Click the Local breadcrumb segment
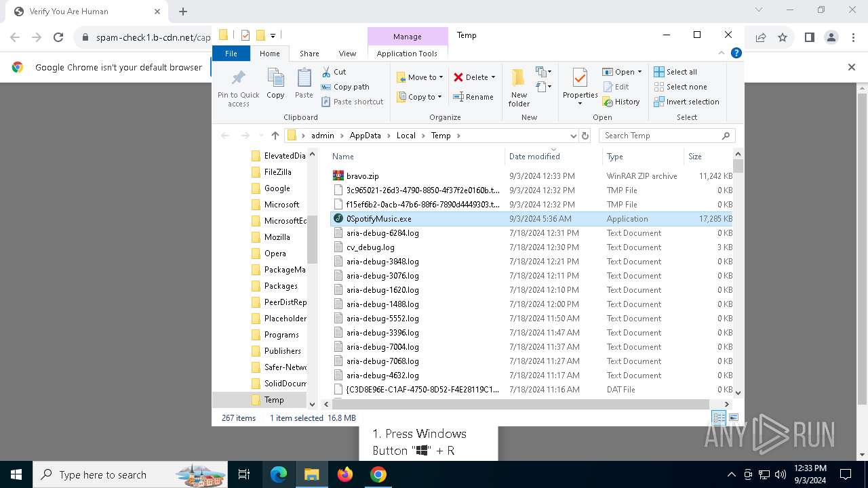Screen dimensions: 868x488 point(406,136)
